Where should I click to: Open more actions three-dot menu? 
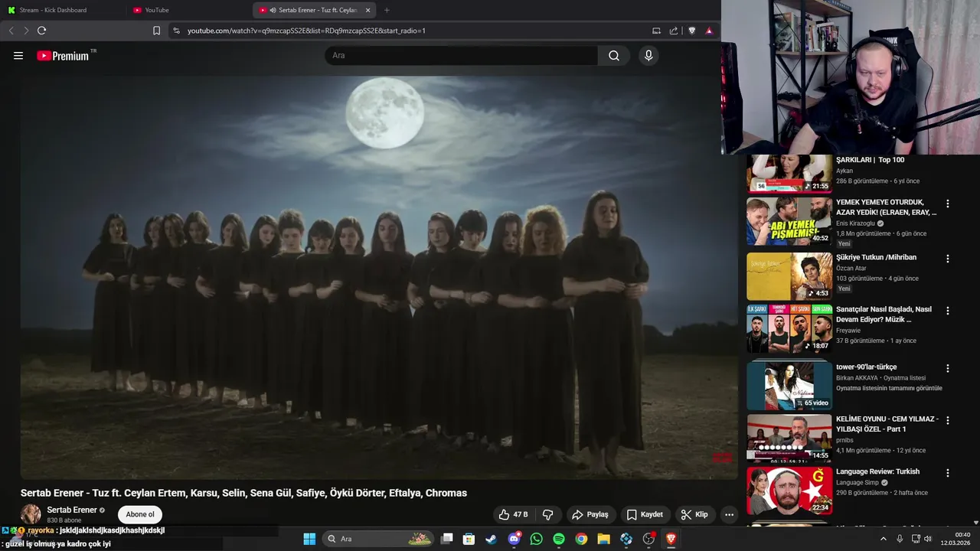pyautogui.click(x=729, y=514)
